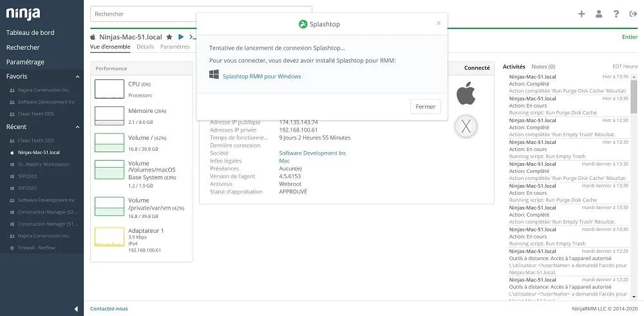Image resolution: width=644 pixels, height=316 pixels.
Task: Collapse sidebar with the bottom arrow
Action: tap(76, 309)
